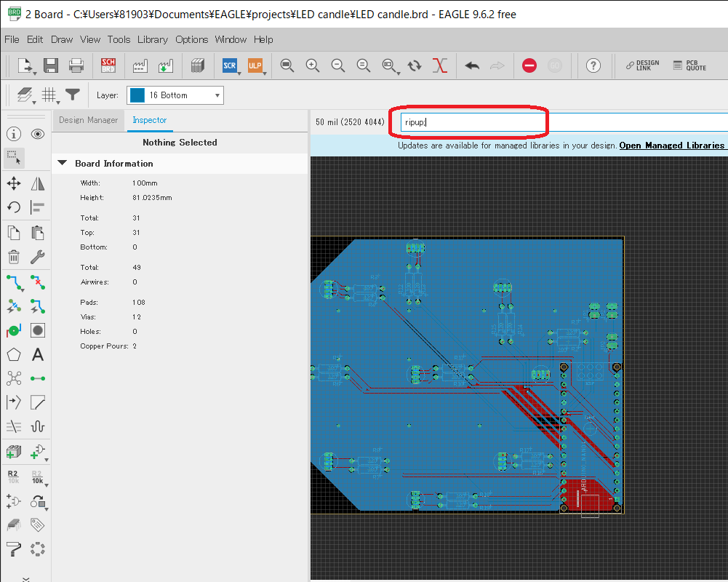728x582 pixels.
Task: Select the Change wrench tool
Action: (x=38, y=256)
